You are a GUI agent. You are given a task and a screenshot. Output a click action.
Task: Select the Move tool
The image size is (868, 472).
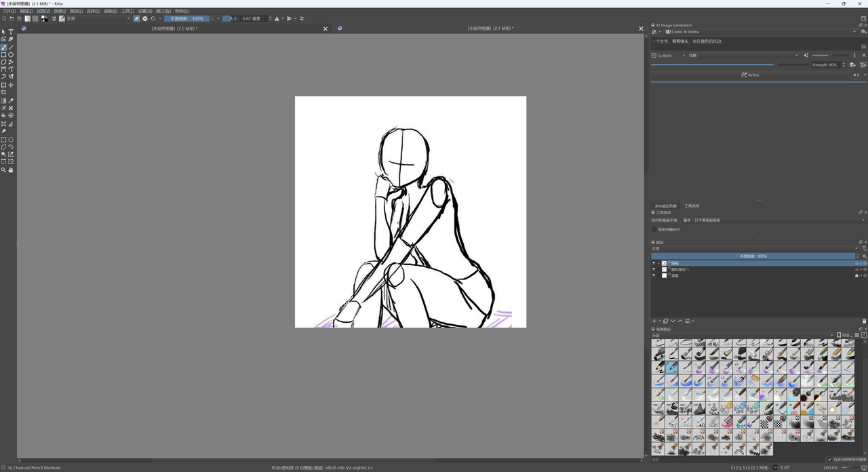[x=11, y=85]
